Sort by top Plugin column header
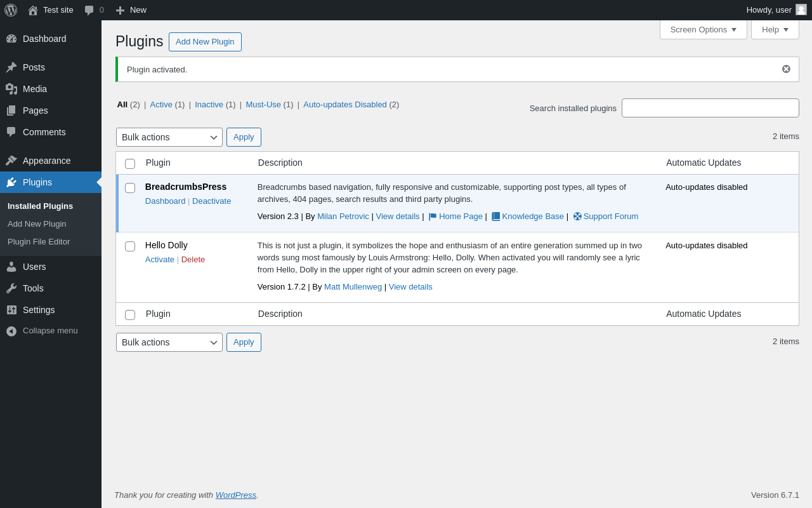Viewport: 812px width, 508px height. coord(158,163)
